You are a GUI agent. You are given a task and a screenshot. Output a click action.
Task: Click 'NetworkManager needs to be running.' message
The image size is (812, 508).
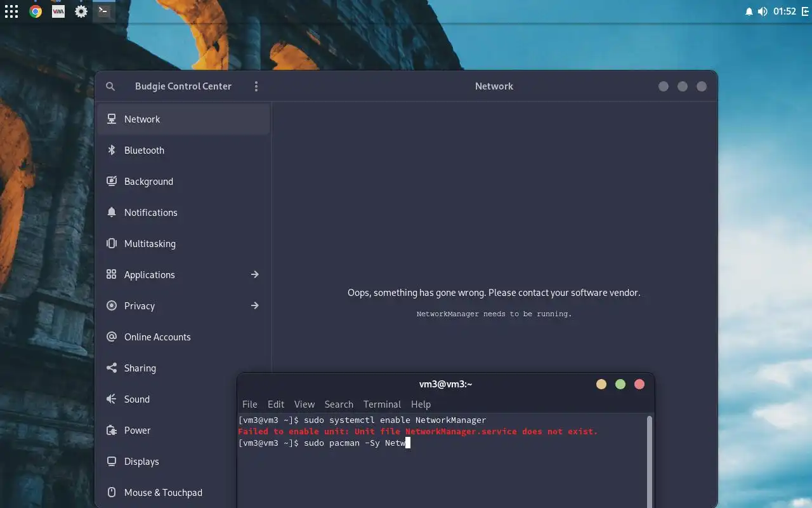(494, 314)
